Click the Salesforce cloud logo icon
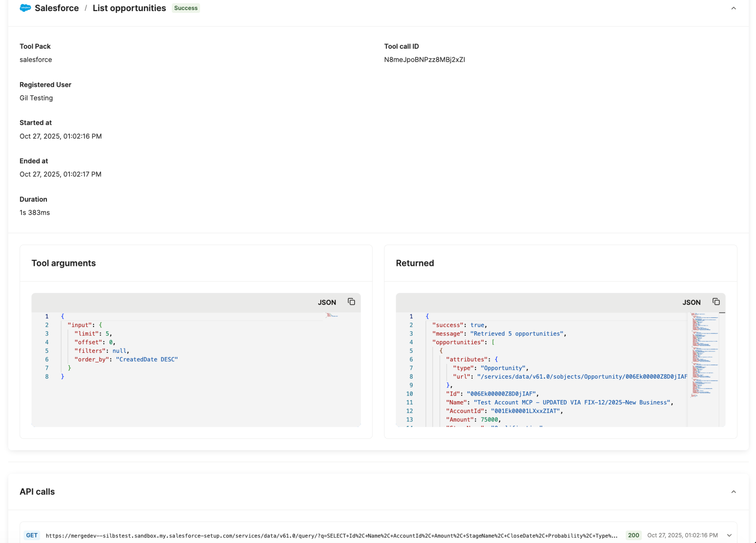Screen dimensions: 756x543 pyautogui.click(x=24, y=8)
